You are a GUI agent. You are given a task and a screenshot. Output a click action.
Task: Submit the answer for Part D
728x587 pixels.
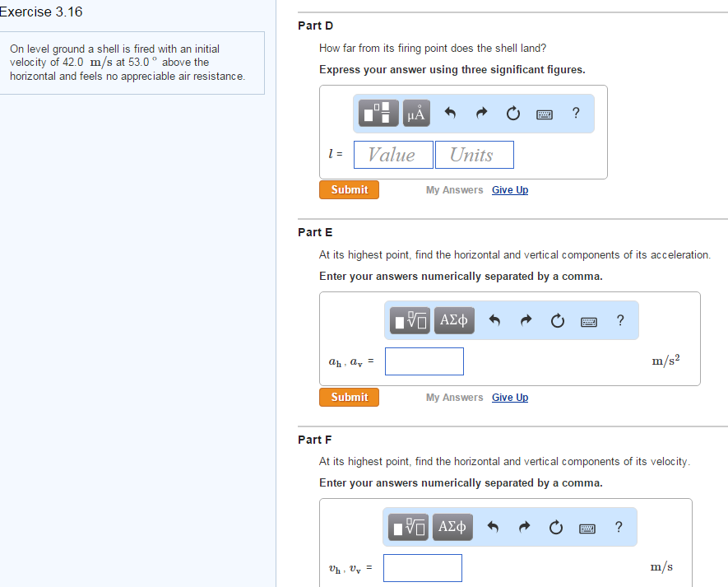pyautogui.click(x=349, y=189)
